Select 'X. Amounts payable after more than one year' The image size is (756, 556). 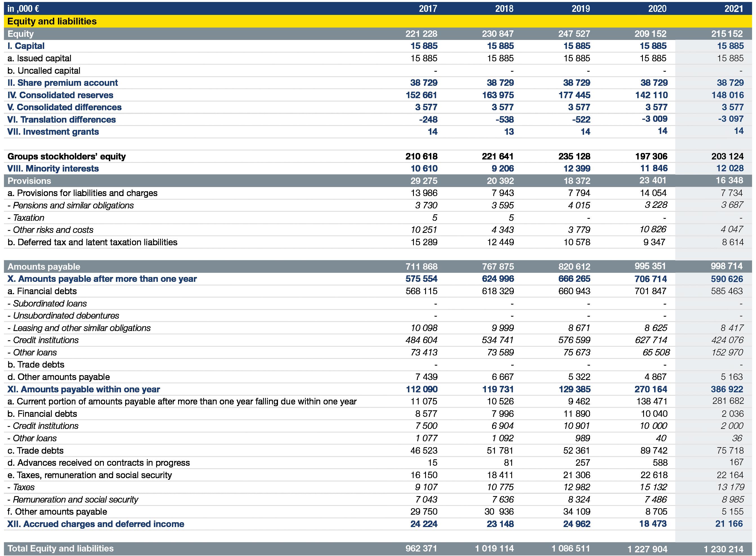coord(102,279)
